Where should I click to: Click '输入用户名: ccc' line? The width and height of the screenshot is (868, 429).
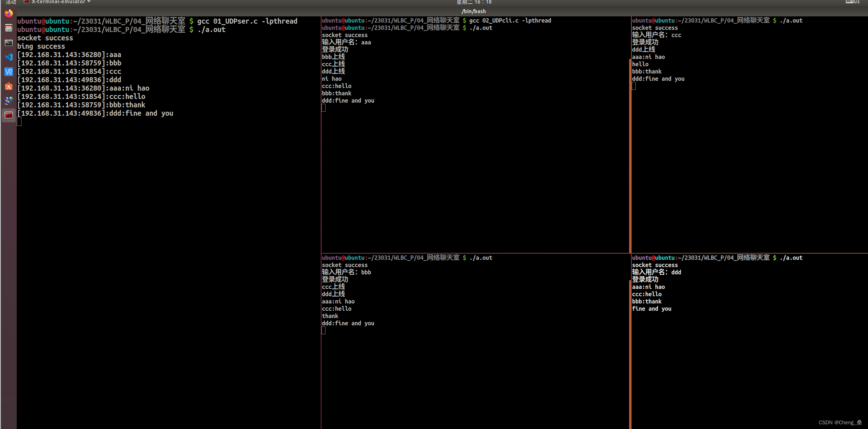coord(656,35)
